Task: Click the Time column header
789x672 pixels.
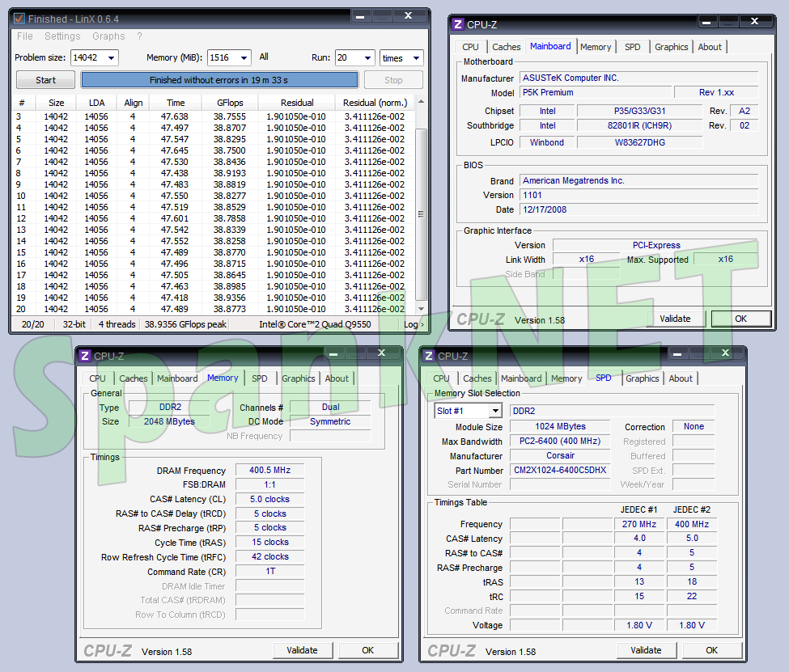Action: coord(176,103)
